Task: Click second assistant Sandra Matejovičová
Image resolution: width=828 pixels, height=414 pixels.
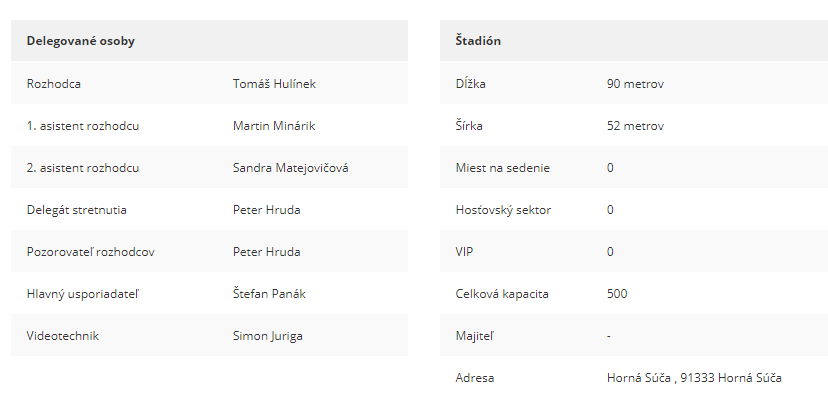Action: click(x=290, y=167)
